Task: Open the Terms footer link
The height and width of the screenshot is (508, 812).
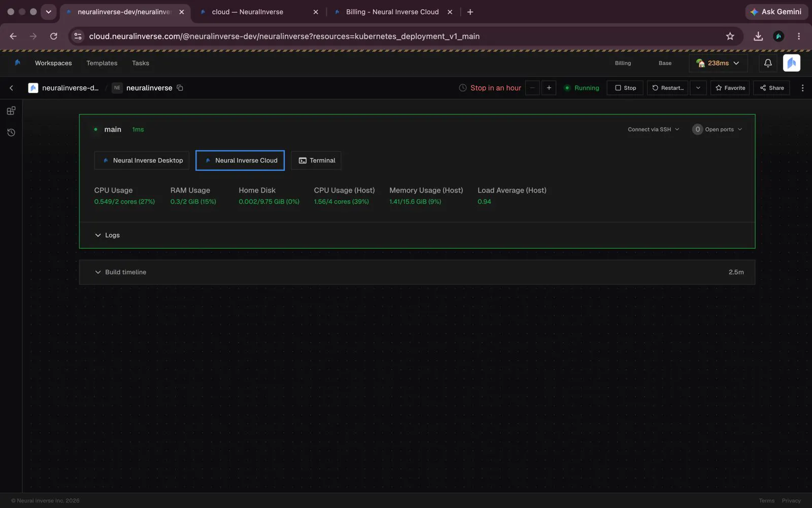Action: (766, 501)
